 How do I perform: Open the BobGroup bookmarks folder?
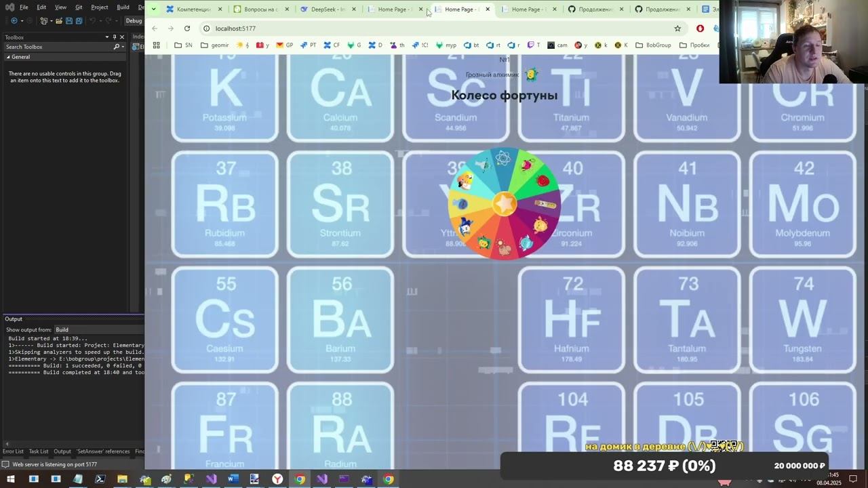click(x=653, y=45)
